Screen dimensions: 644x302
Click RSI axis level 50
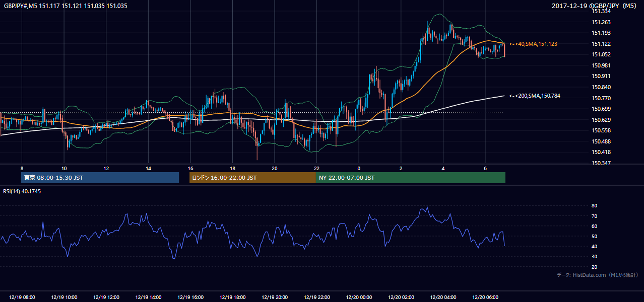coord(595,236)
